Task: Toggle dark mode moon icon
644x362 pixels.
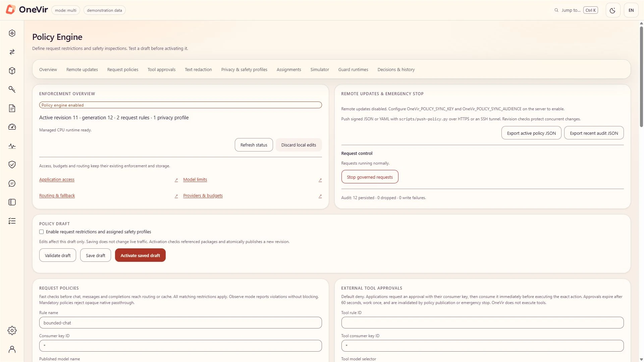Action: pyautogui.click(x=613, y=10)
